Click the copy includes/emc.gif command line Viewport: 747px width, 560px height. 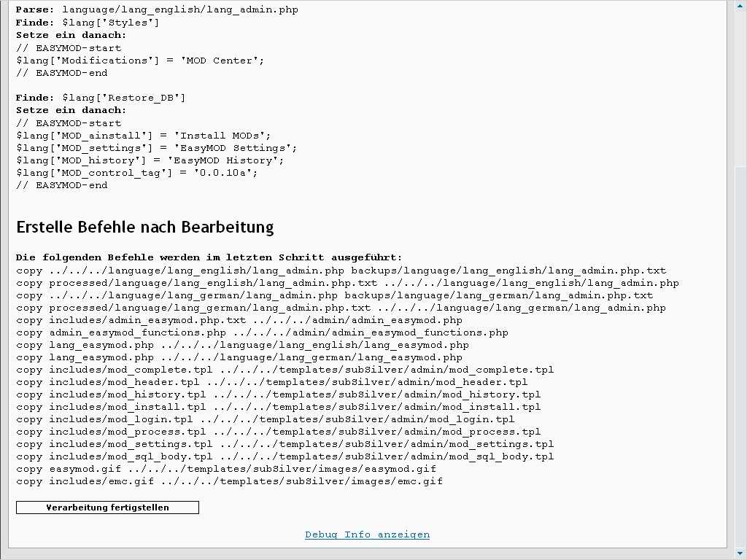coord(229,481)
